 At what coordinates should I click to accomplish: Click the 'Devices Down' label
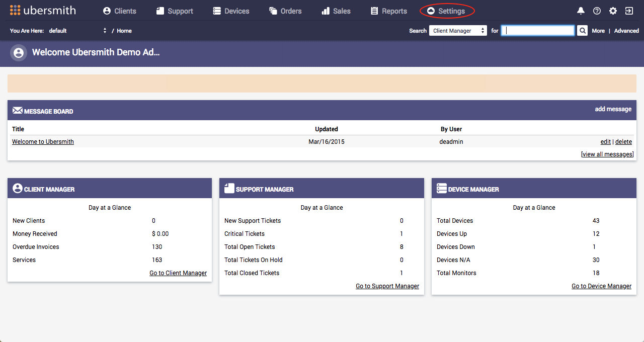pos(456,247)
